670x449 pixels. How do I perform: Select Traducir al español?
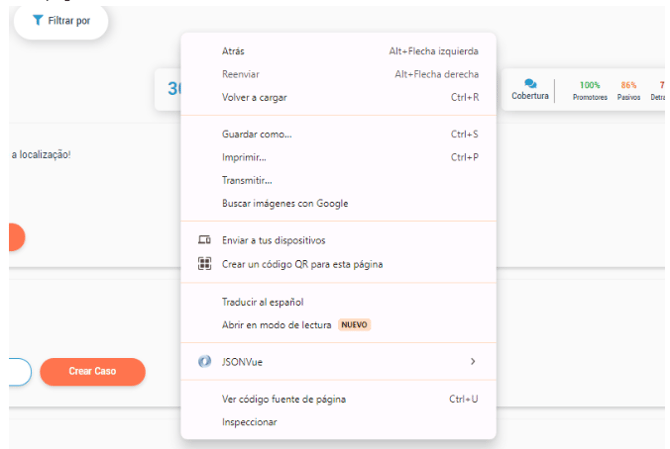pos(338,302)
